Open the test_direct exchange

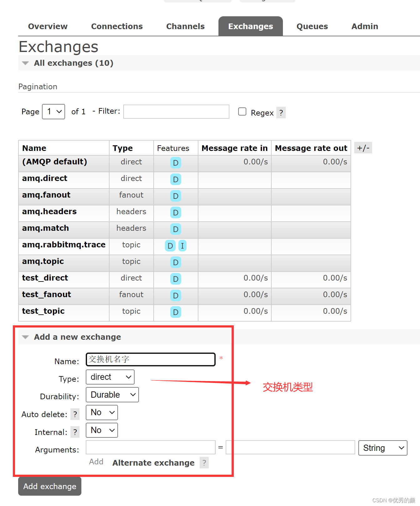45,278
